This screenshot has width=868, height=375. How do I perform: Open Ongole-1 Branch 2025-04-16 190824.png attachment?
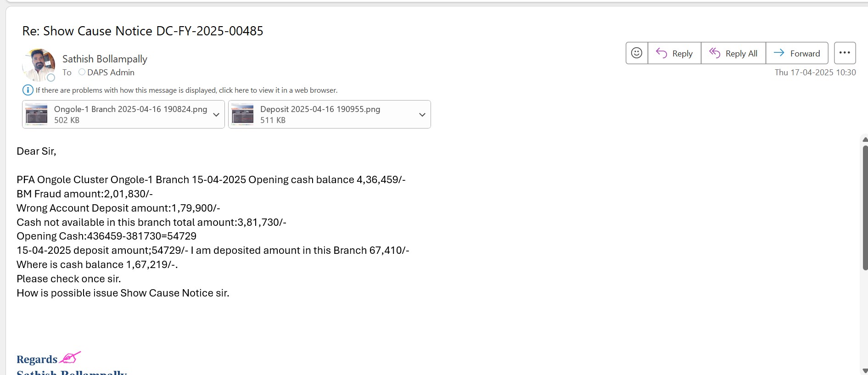coord(130,109)
